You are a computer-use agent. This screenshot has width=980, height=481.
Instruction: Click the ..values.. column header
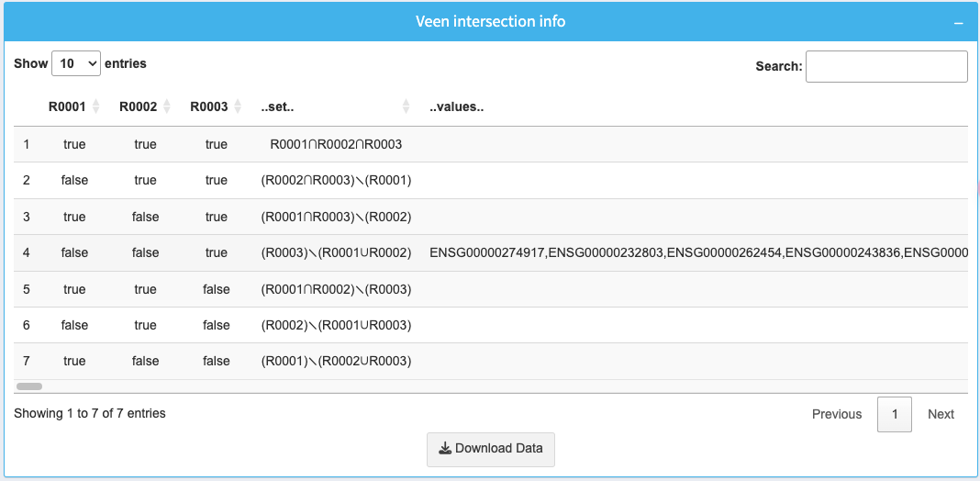click(x=456, y=107)
